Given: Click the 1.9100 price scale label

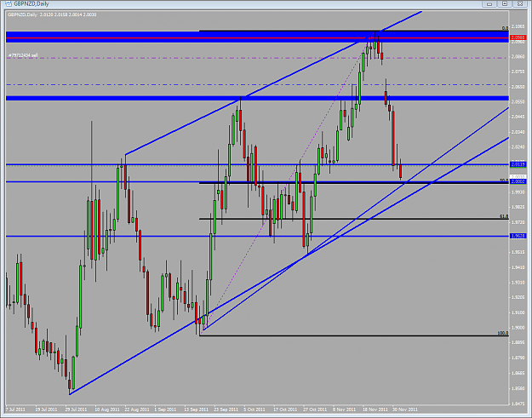Looking at the screenshot, I should point(518,312).
